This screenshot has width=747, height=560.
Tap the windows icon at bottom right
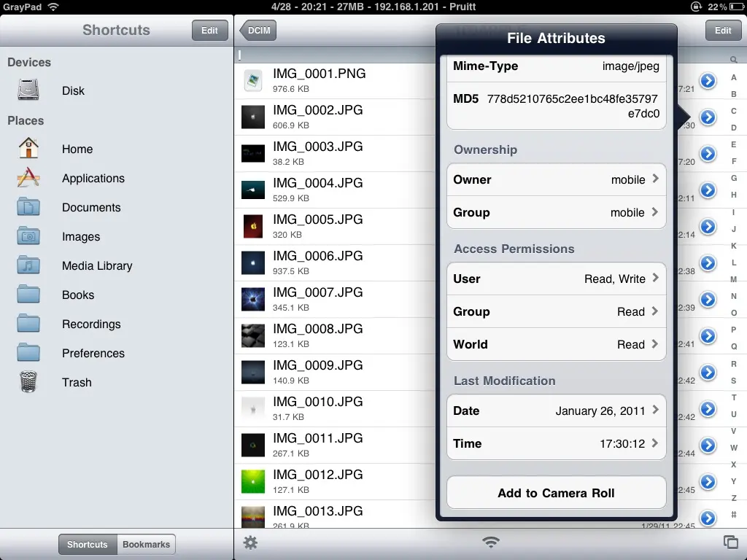[729, 542]
